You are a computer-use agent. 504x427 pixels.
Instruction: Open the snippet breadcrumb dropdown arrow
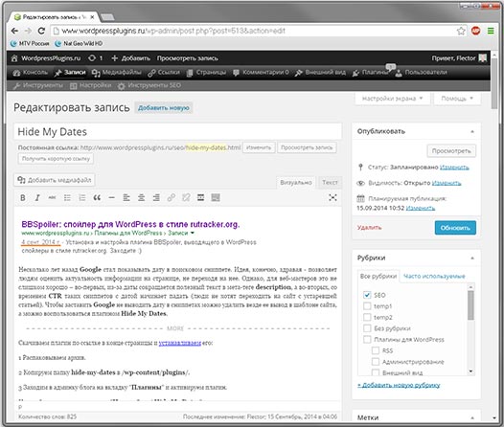[193, 233]
